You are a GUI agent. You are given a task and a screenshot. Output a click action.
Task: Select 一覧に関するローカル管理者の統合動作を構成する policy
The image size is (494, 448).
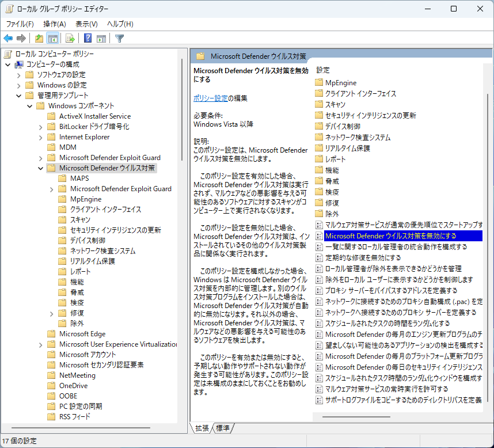click(x=396, y=246)
